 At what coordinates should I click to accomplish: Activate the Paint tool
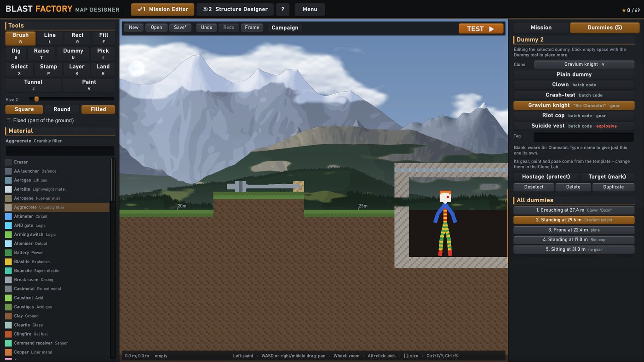coord(89,85)
